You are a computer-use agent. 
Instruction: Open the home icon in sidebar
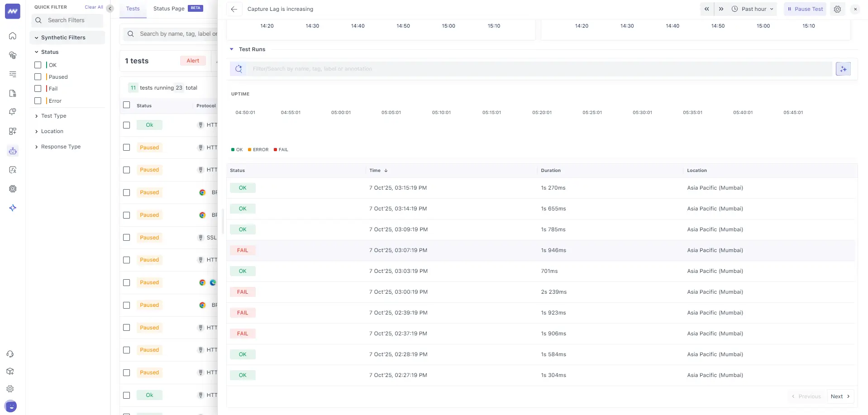13,36
